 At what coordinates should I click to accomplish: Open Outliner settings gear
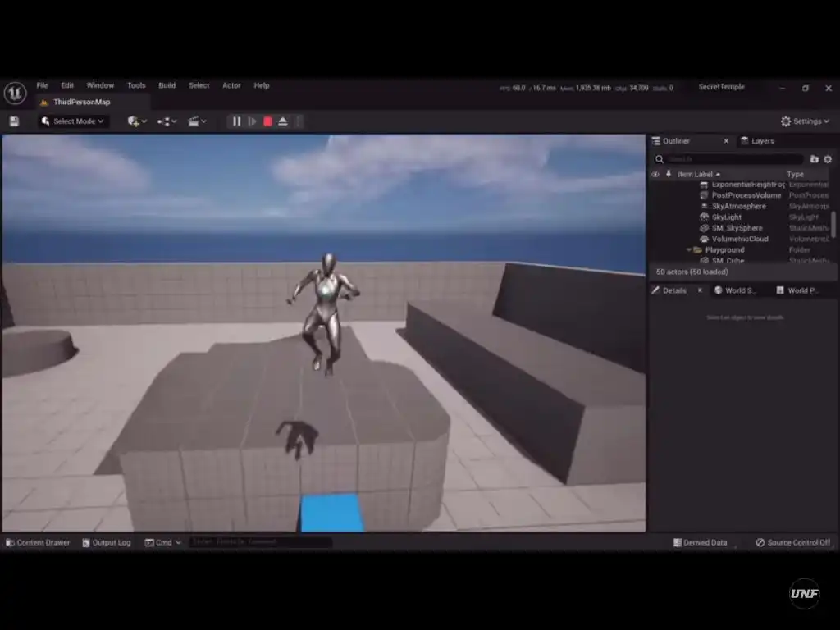pos(828,159)
